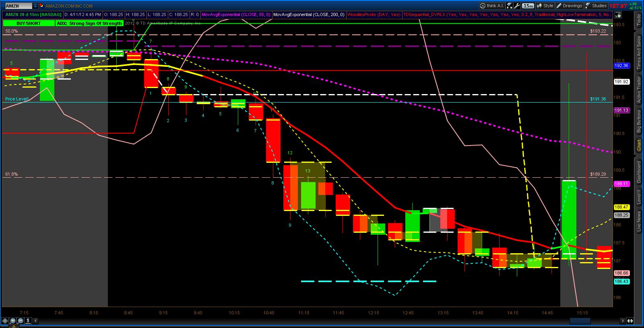Open the Trade side tab
The height and width of the screenshot is (328, 644).
click(x=638, y=20)
